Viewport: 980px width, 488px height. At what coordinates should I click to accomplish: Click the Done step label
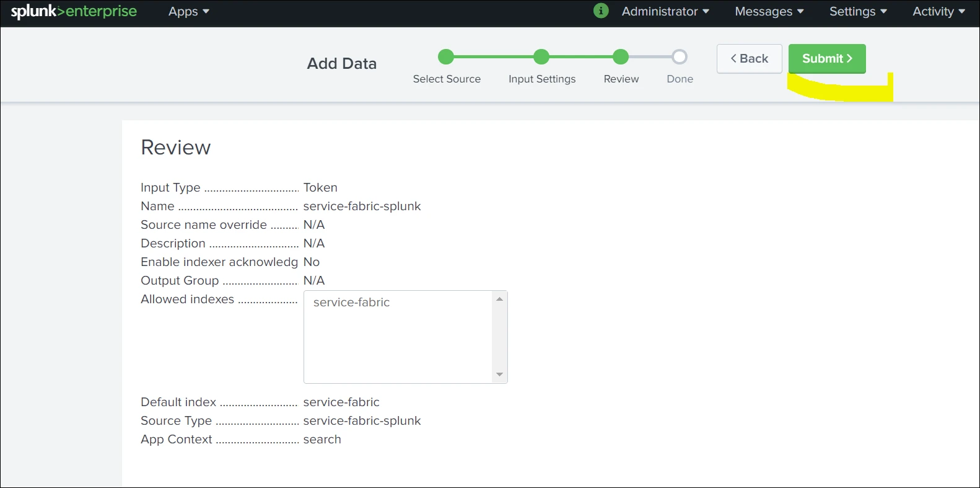tap(680, 79)
